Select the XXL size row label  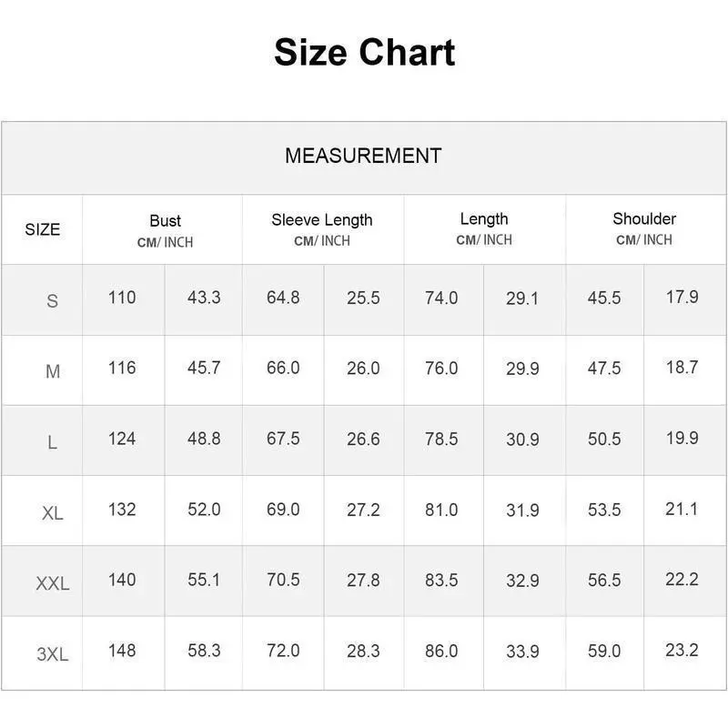click(x=52, y=583)
